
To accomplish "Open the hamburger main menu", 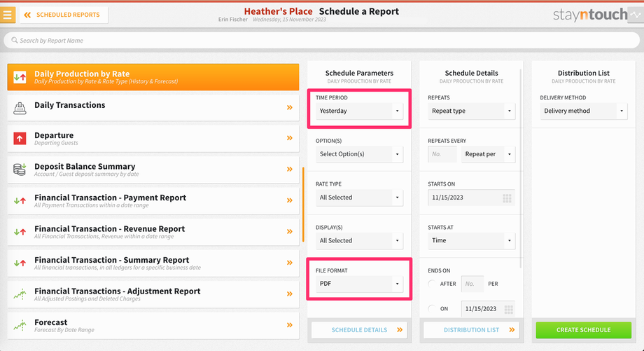I will (8, 15).
